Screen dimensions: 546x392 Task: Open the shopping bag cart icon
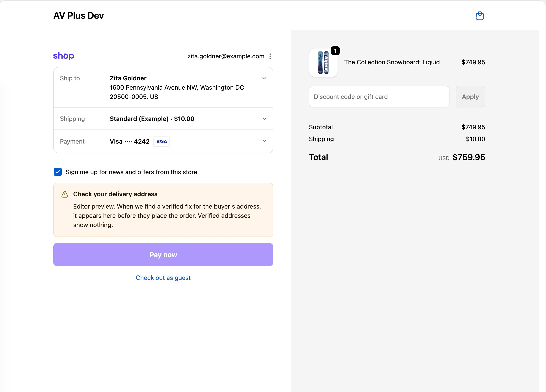(x=479, y=15)
